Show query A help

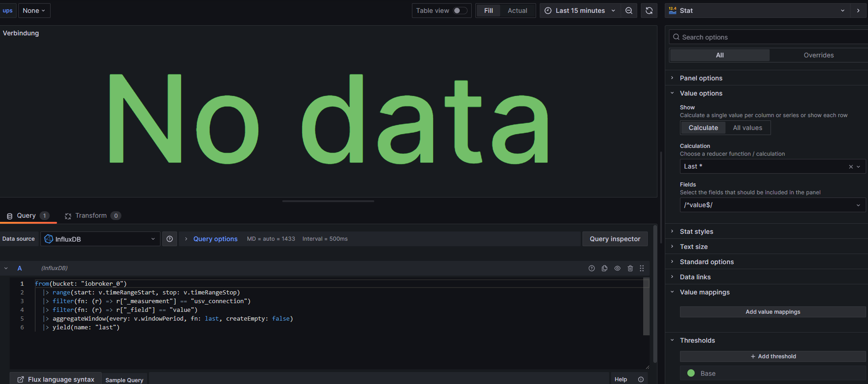592,268
